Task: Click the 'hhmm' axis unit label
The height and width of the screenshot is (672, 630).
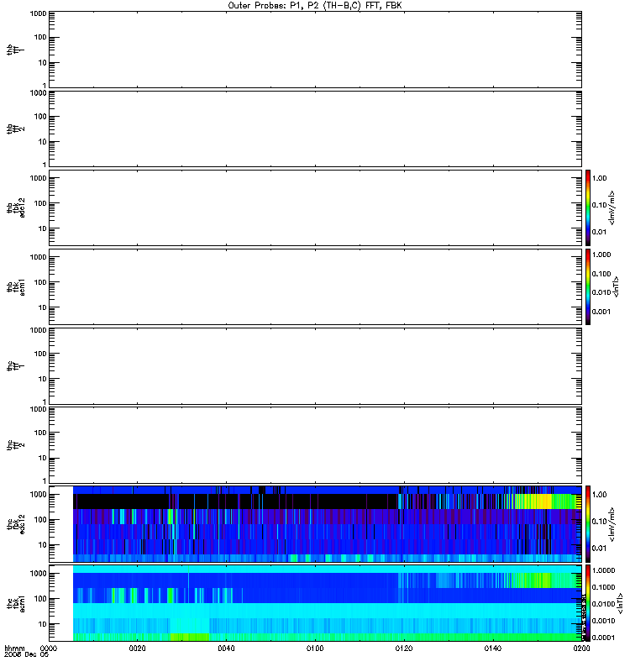Action: 14,648
